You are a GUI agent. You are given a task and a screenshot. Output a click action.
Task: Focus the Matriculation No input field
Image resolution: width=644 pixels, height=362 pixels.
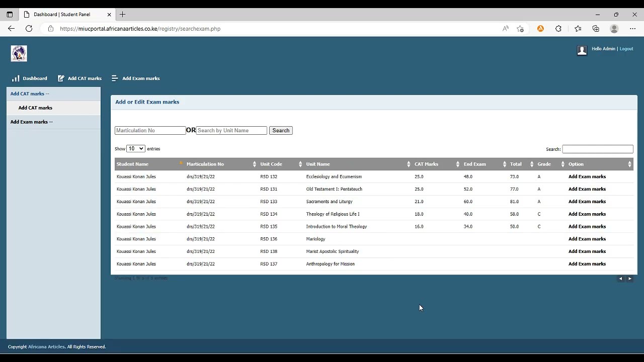coord(150,130)
